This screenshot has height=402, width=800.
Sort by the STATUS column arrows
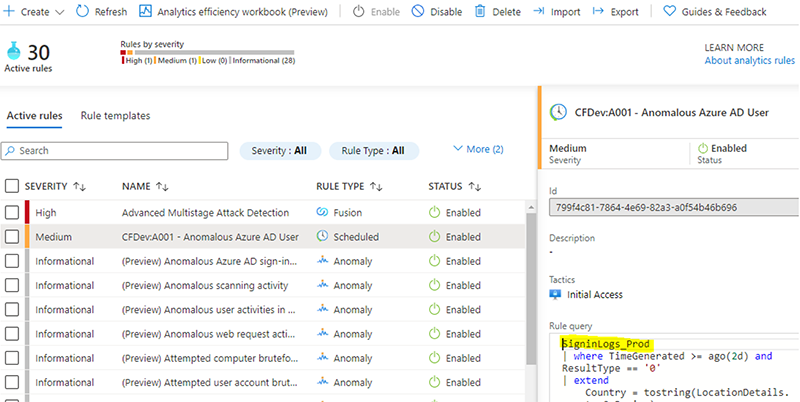[x=474, y=187]
